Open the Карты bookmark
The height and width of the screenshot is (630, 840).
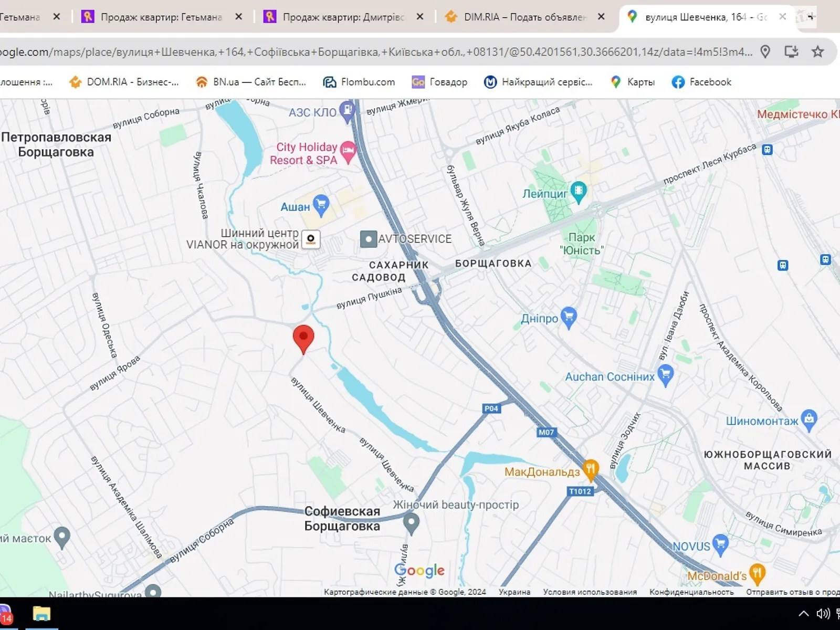(633, 82)
